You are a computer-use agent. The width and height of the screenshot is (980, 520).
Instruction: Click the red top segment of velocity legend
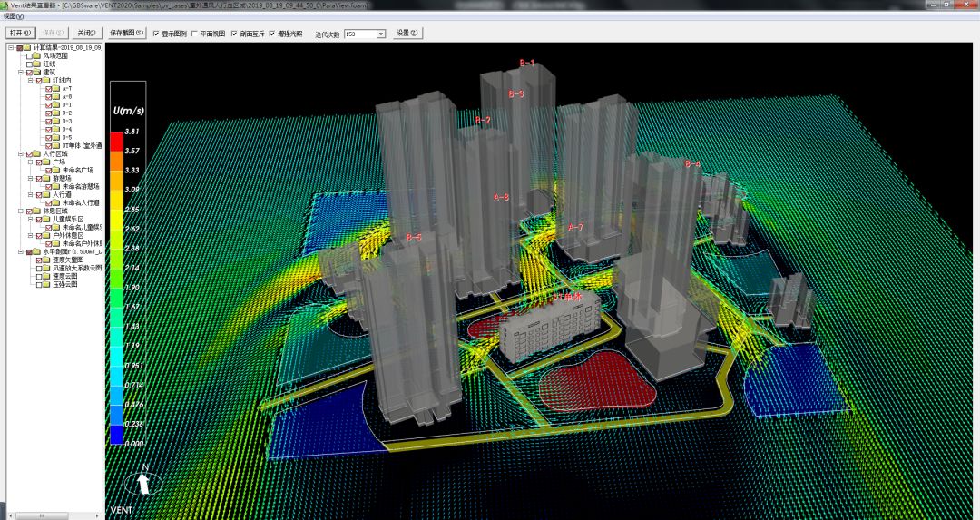(117, 141)
